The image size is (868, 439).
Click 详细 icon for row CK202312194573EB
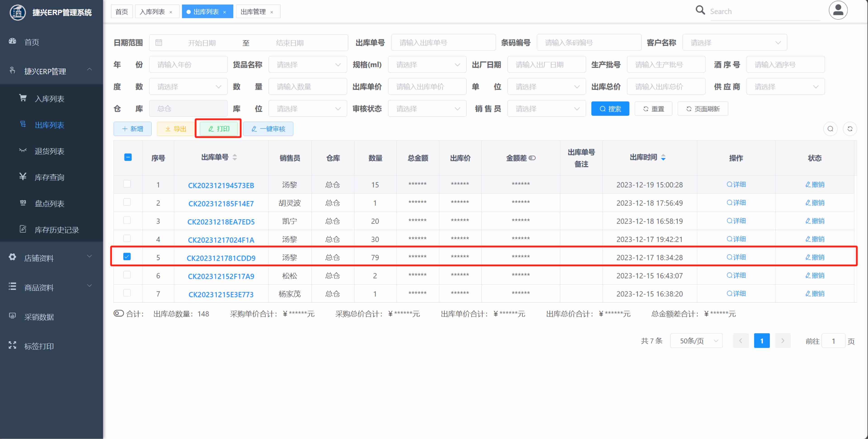[729, 184]
